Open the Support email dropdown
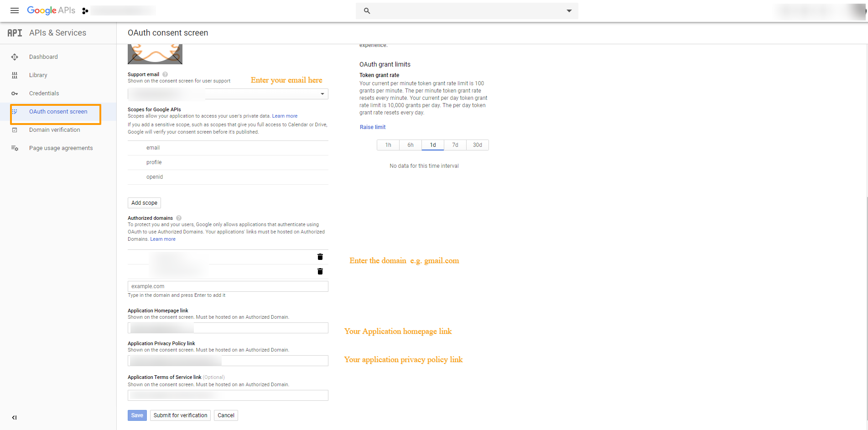The width and height of the screenshot is (868, 430). coord(228,94)
